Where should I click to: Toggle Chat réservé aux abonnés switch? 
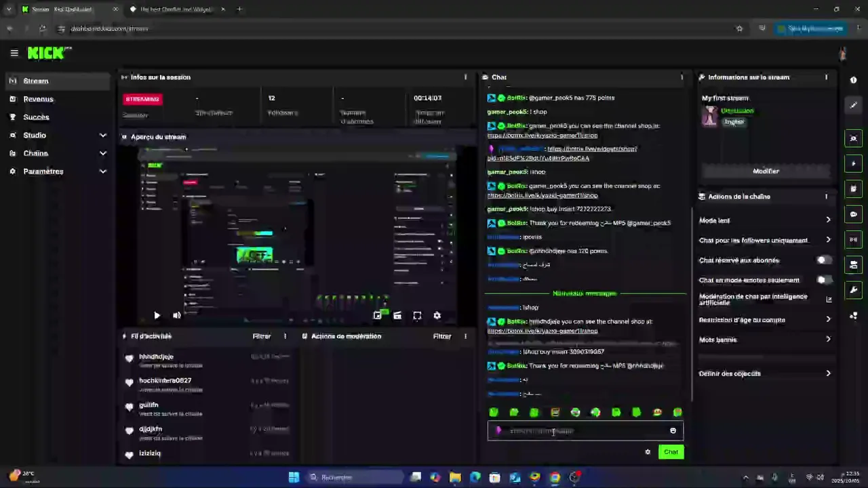pos(824,260)
